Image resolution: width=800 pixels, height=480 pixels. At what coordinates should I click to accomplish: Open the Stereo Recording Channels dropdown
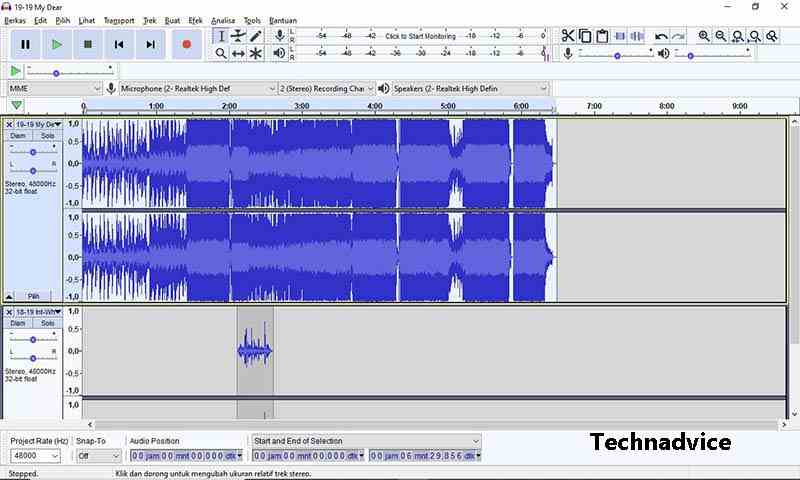tap(327, 88)
